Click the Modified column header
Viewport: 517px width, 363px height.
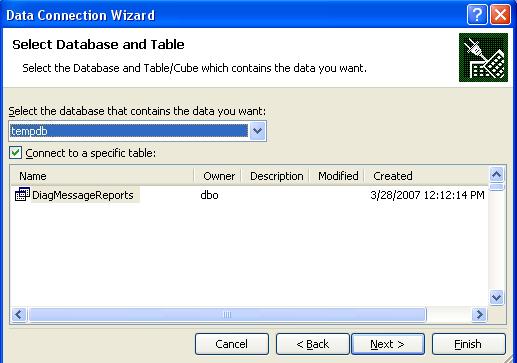pos(337,176)
